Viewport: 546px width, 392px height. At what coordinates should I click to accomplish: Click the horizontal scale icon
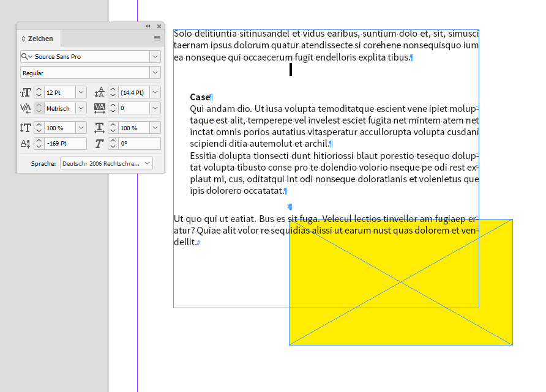(x=99, y=128)
